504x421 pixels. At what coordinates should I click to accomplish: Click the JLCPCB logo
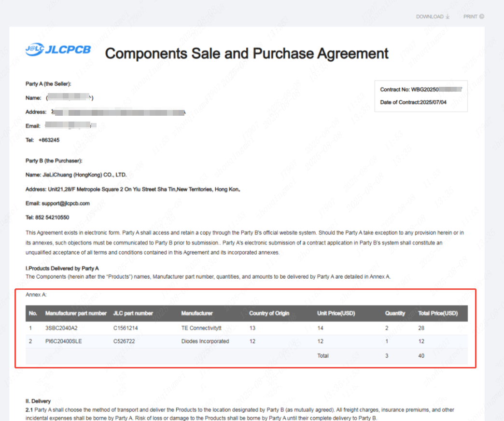pos(58,50)
